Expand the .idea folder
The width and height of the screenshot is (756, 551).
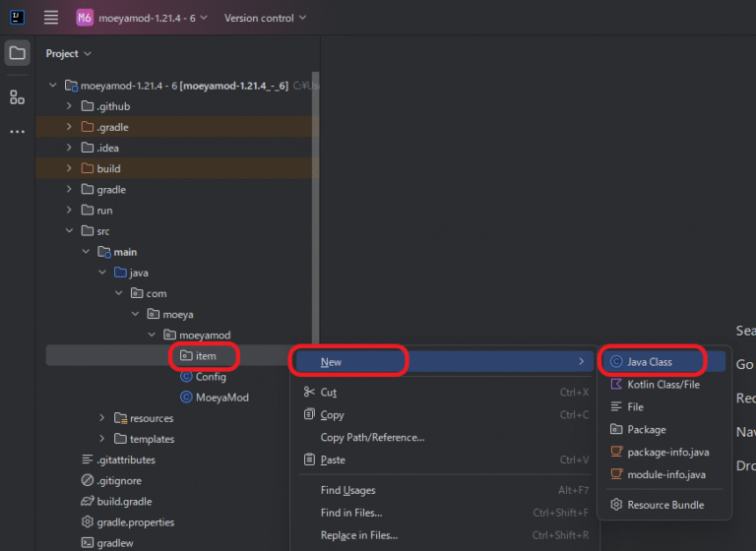click(69, 148)
